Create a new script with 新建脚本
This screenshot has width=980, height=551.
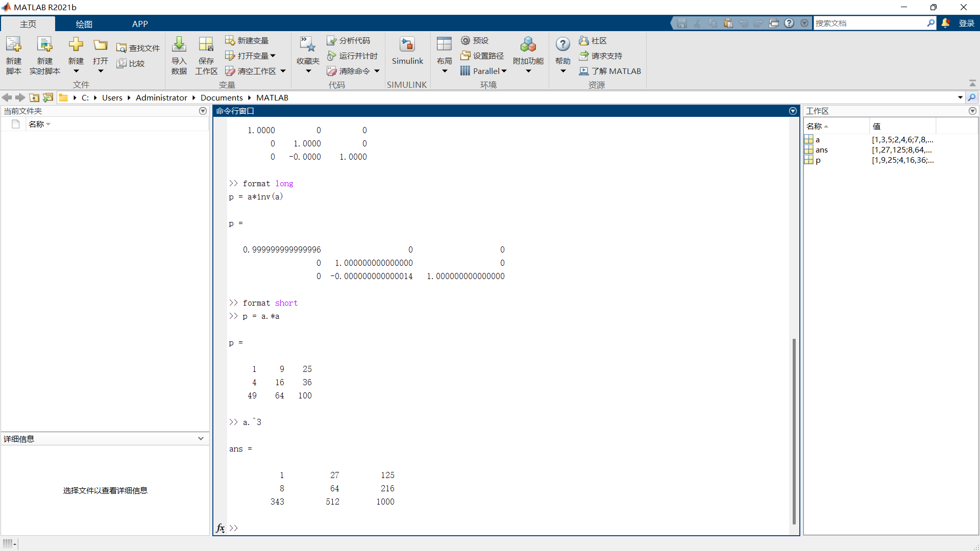click(x=14, y=55)
